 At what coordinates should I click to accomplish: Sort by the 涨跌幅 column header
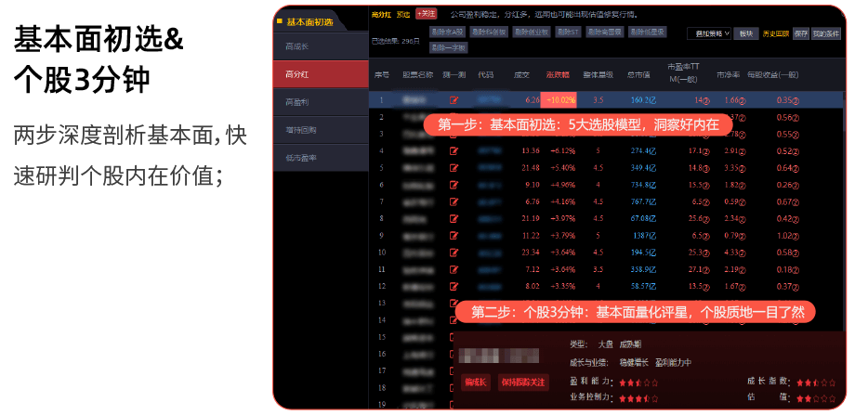(x=557, y=74)
